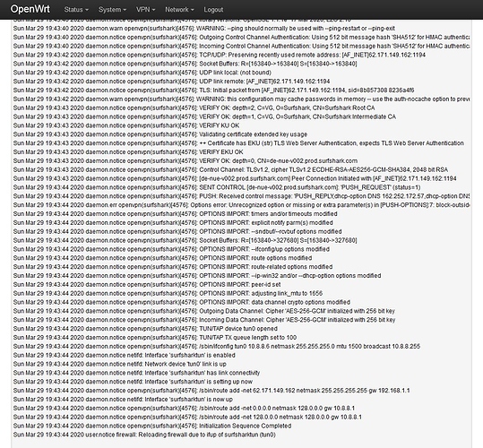
Task: Click the 'UDP link local: (not bound)' line
Action: pyautogui.click(x=142, y=73)
